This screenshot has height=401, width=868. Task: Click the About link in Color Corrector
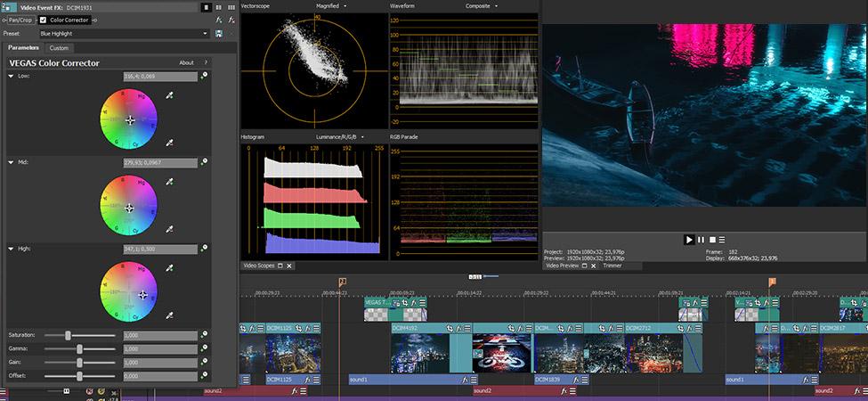[x=187, y=62]
